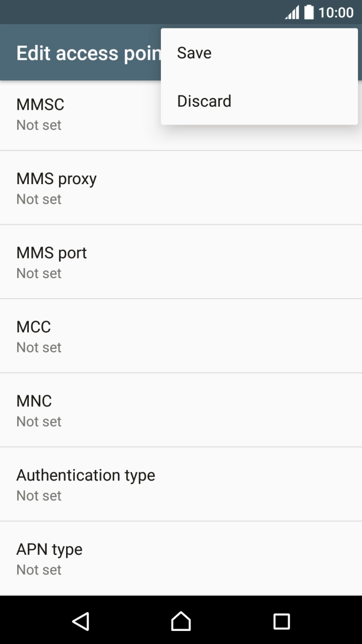Tap 'Not set' value under Authentication type

pyautogui.click(x=39, y=496)
